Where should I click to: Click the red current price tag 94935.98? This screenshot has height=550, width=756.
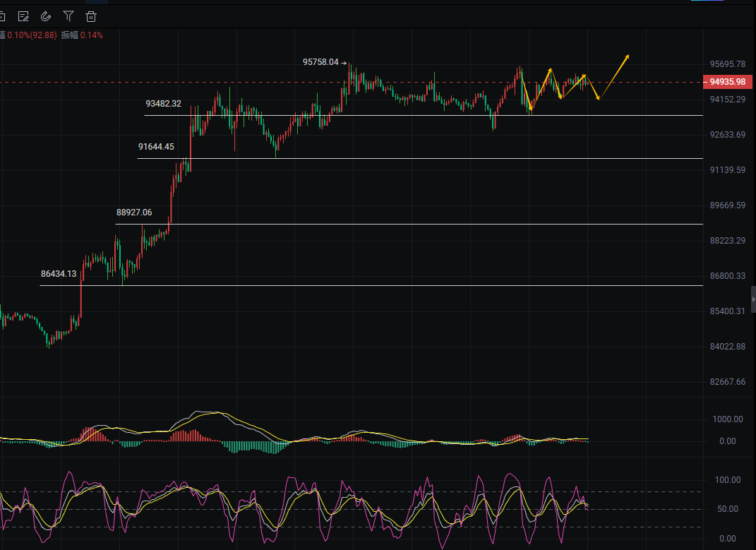coord(728,82)
